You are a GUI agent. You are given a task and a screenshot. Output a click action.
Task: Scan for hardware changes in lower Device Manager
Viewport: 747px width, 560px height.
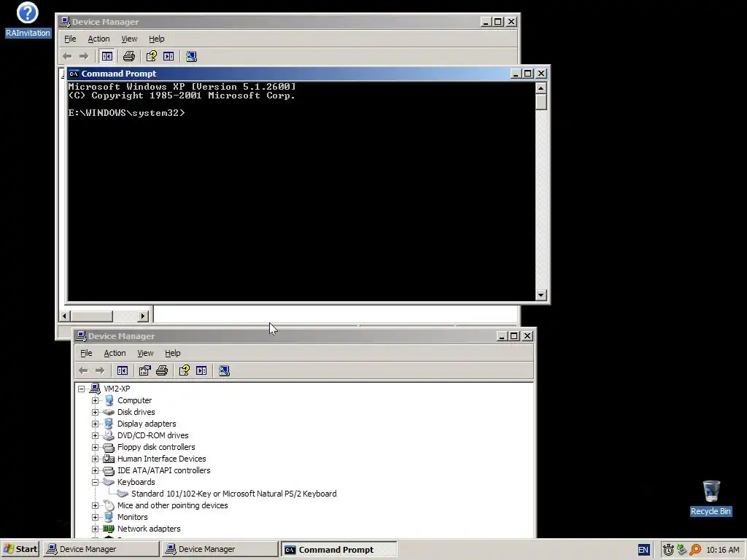click(x=224, y=370)
